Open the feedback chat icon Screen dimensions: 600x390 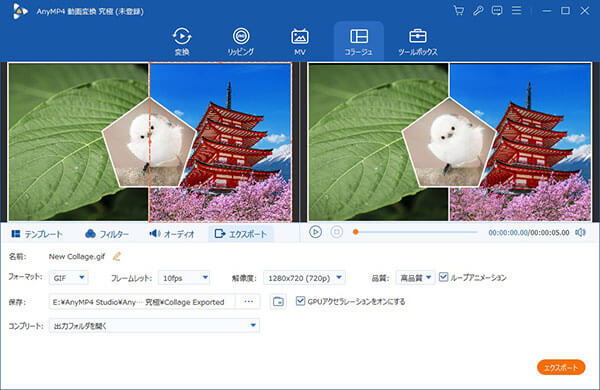click(497, 11)
